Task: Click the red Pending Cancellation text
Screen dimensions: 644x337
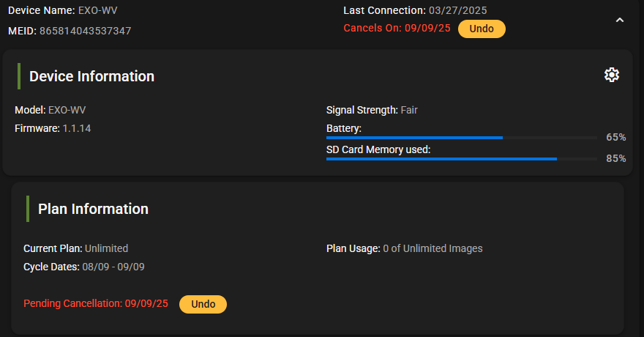Action: pyautogui.click(x=96, y=303)
